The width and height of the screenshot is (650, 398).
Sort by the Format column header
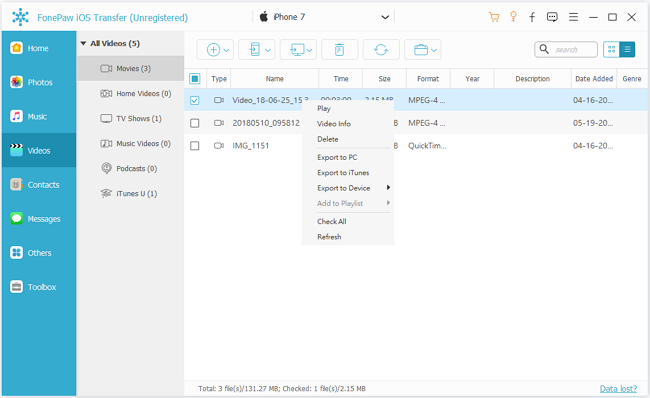click(428, 78)
